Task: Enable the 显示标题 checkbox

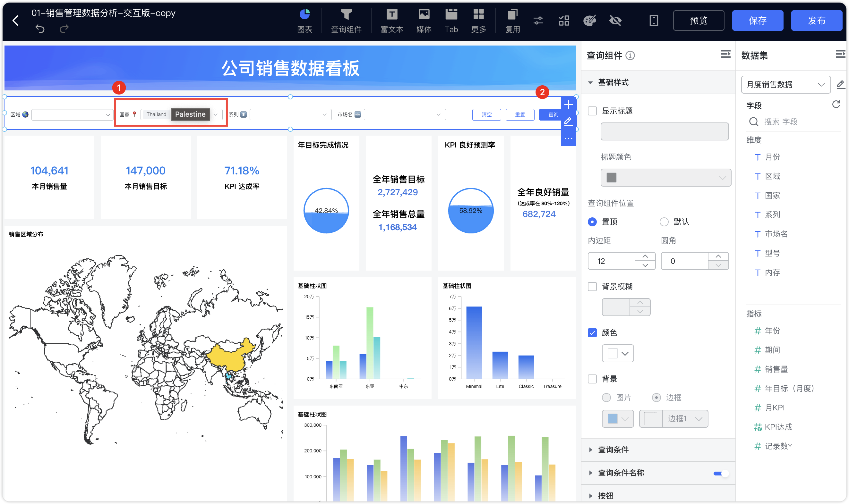Action: [592, 111]
